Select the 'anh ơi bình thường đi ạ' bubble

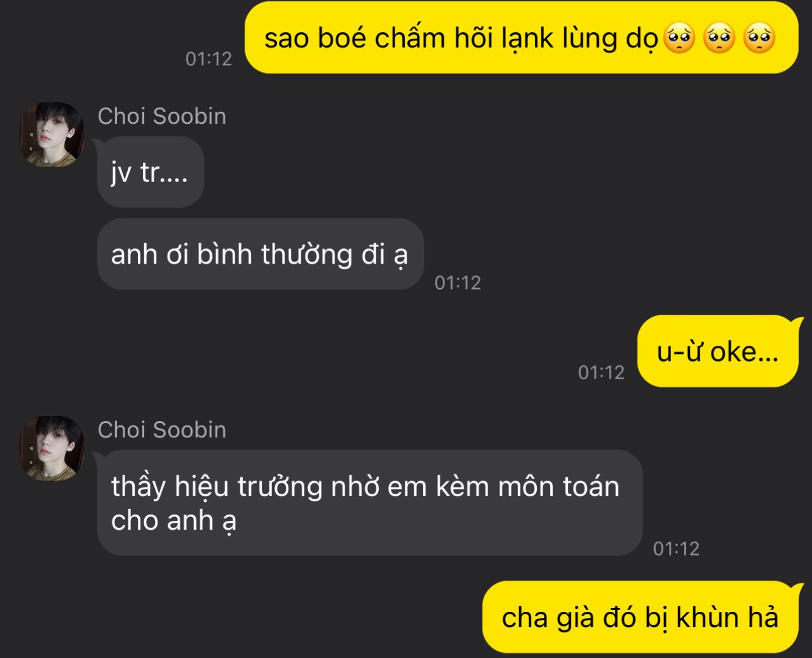[x=260, y=254]
